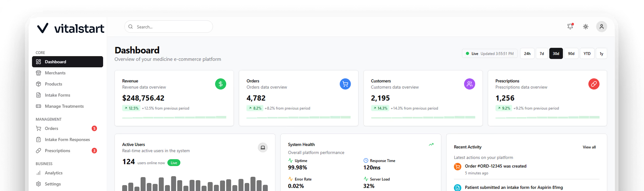Click the sidebar Orders cart icon
The height and width of the screenshot is (191, 644).
[x=38, y=128]
